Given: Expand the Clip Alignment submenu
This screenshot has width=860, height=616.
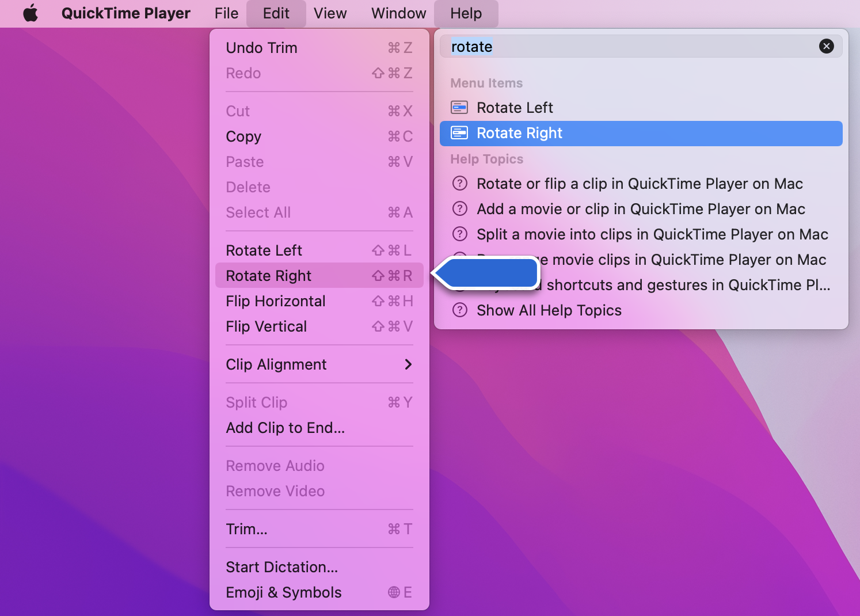Looking at the screenshot, I should click(319, 364).
